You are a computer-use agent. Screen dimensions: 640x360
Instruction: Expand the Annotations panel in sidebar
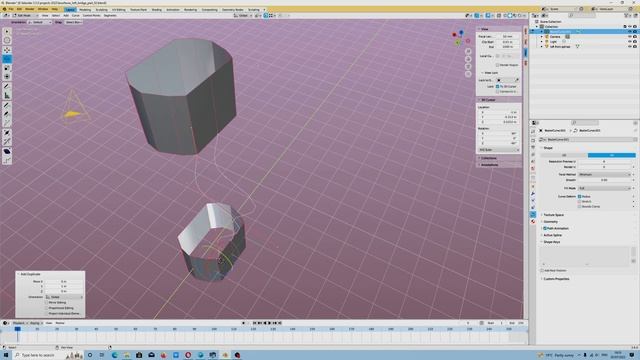[489, 164]
